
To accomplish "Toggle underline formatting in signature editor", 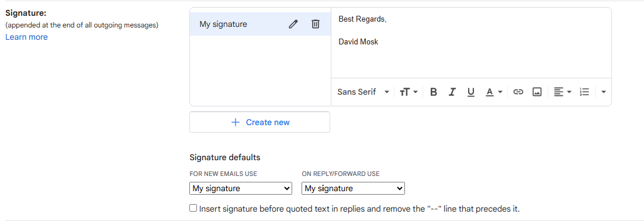I will pyautogui.click(x=470, y=92).
